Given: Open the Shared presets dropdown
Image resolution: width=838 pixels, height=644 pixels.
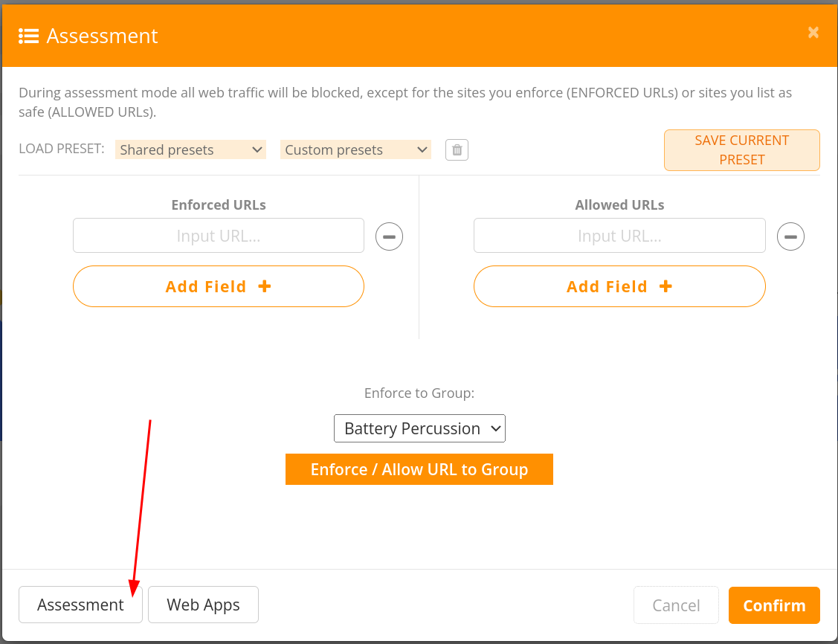Looking at the screenshot, I should [191, 149].
